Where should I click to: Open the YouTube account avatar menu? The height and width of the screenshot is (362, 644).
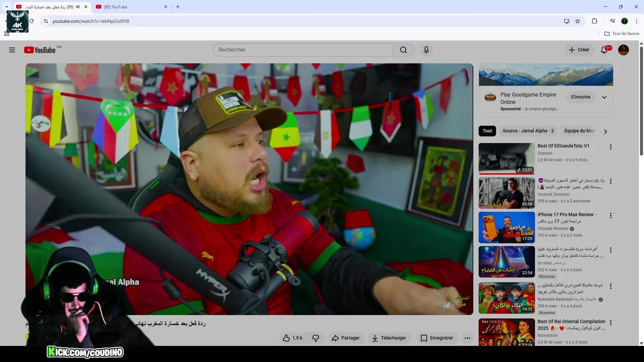point(623,50)
